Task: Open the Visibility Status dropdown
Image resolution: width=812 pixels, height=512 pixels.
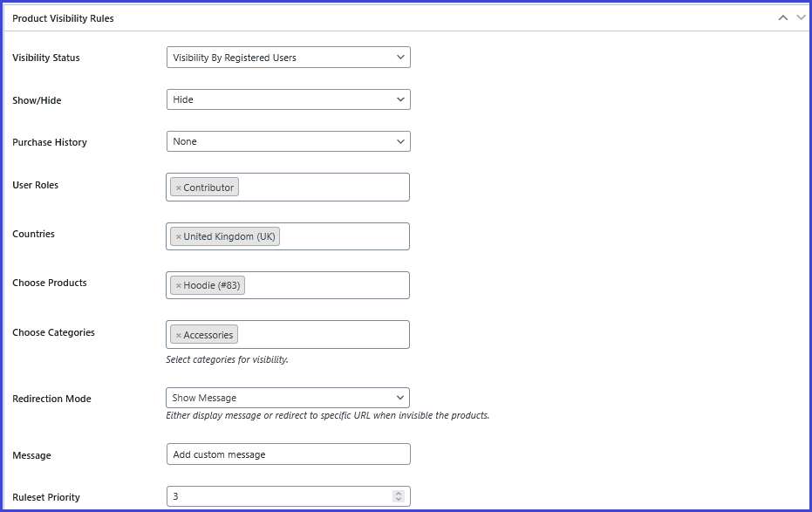Action: click(289, 58)
